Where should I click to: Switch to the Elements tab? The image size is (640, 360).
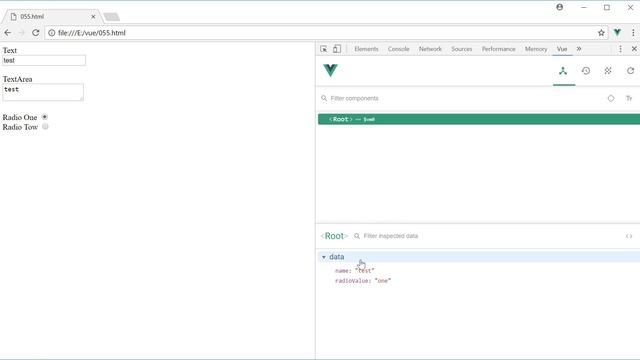point(366,49)
